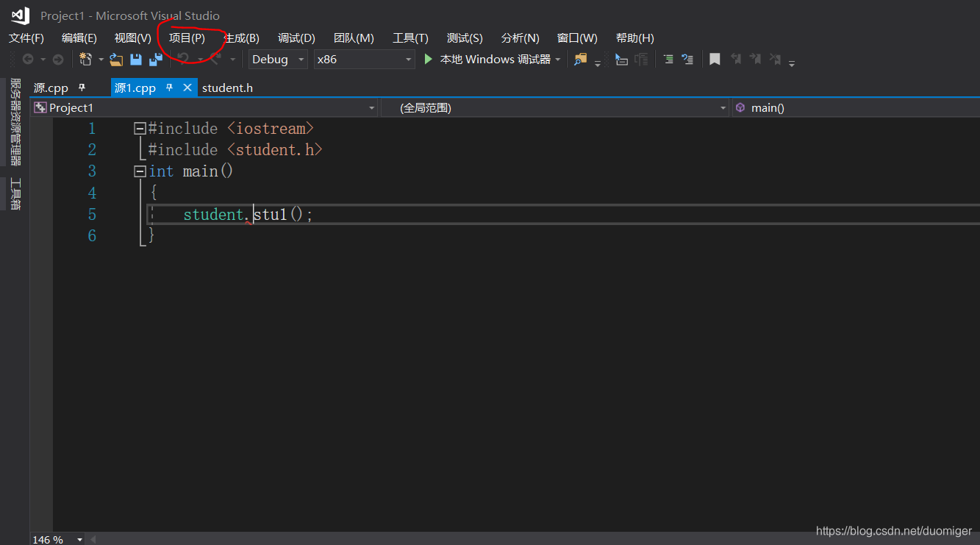Switch to the 源.cpp tab
Viewport: 980px width, 545px height.
coord(51,88)
